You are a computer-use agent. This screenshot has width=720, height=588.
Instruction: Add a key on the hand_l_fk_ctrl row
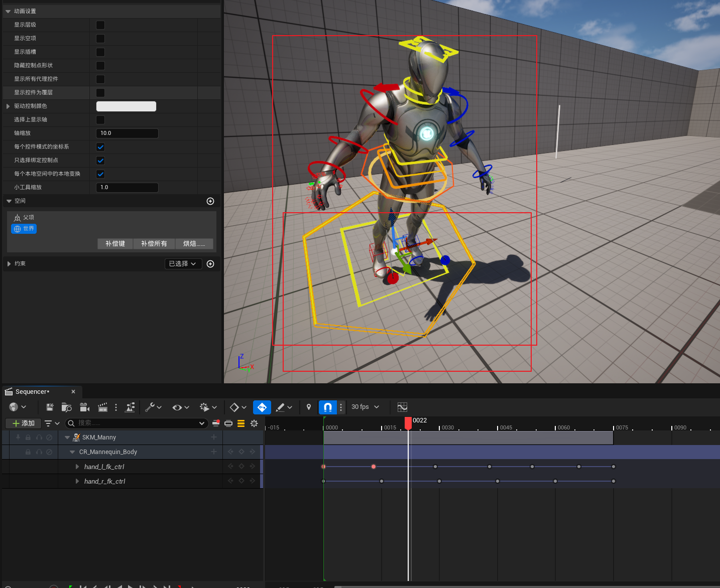click(242, 467)
